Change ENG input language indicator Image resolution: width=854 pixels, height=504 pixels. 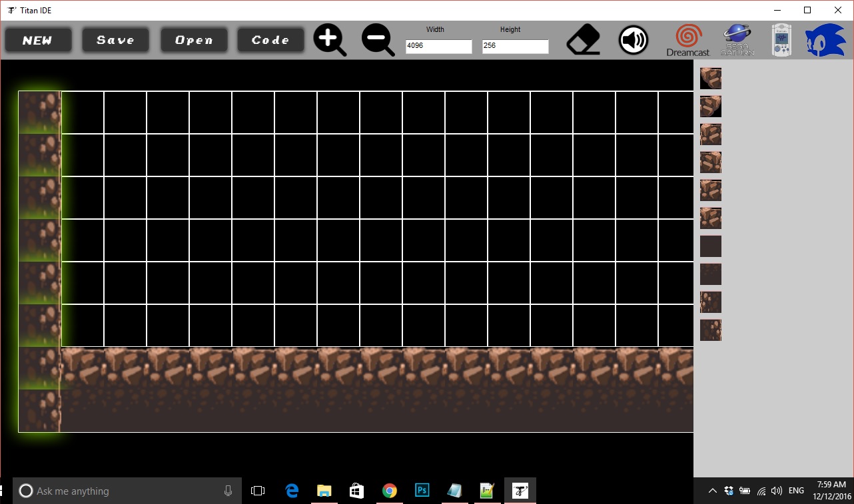[796, 491]
